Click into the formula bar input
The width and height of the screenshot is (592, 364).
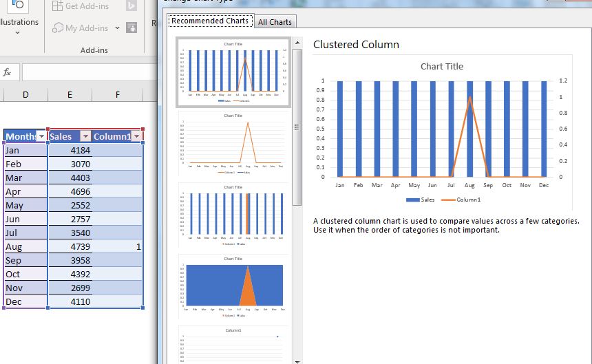coord(89,72)
